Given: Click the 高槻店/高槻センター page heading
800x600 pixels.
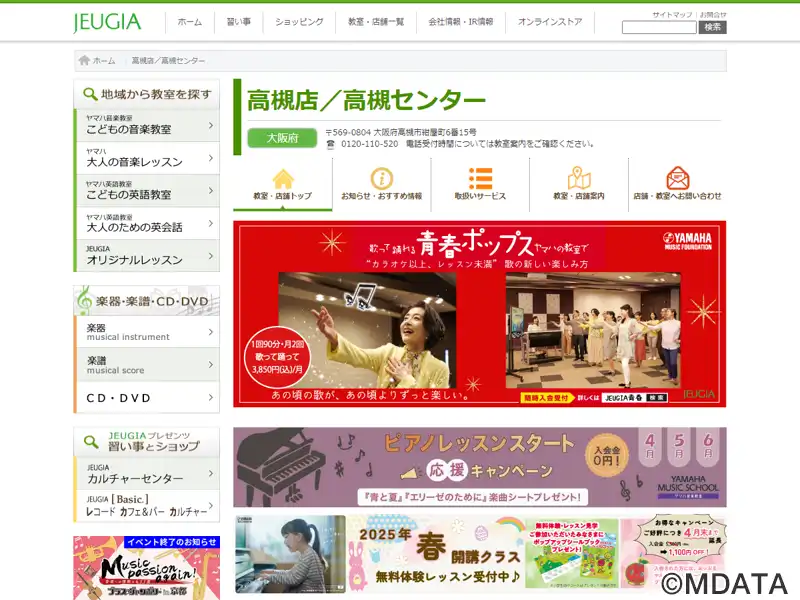Looking at the screenshot, I should click(x=366, y=101).
